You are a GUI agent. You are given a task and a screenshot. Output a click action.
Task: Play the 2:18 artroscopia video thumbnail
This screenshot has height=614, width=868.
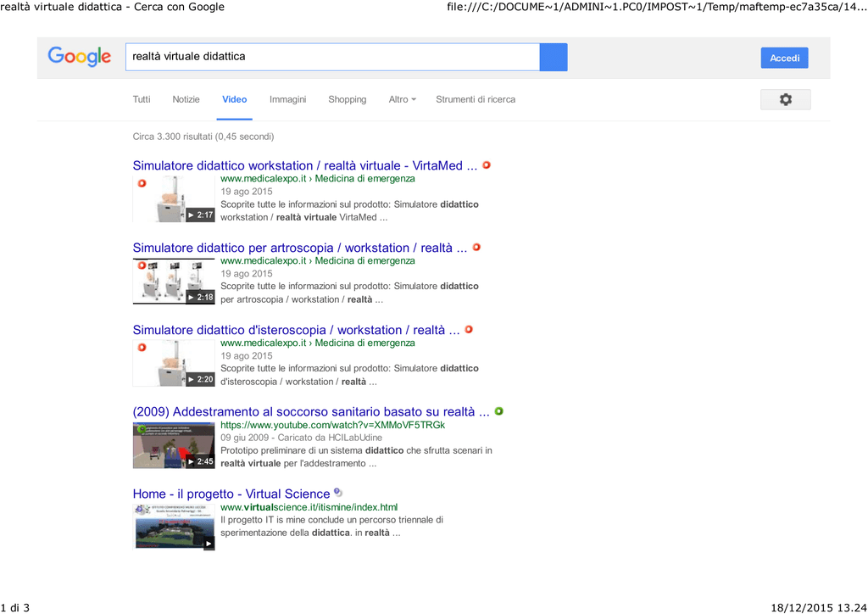click(174, 282)
